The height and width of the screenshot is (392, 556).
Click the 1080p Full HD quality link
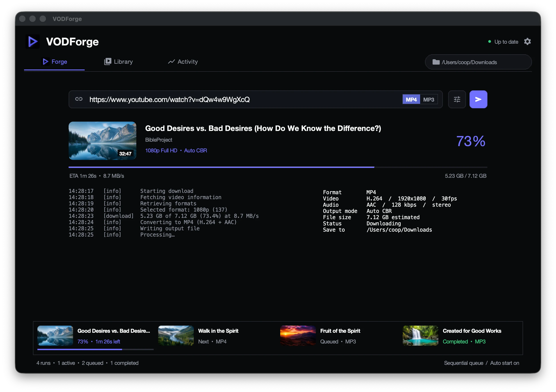pos(161,150)
